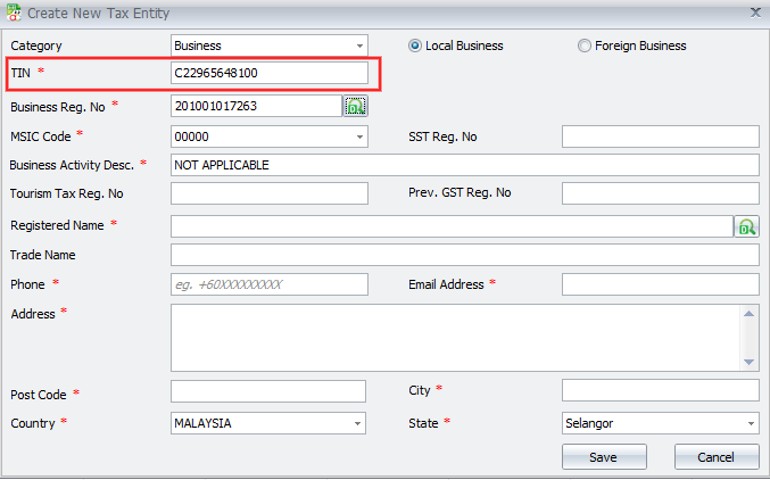The width and height of the screenshot is (770, 480).
Task: Click the app icon in title bar
Action: [13, 13]
